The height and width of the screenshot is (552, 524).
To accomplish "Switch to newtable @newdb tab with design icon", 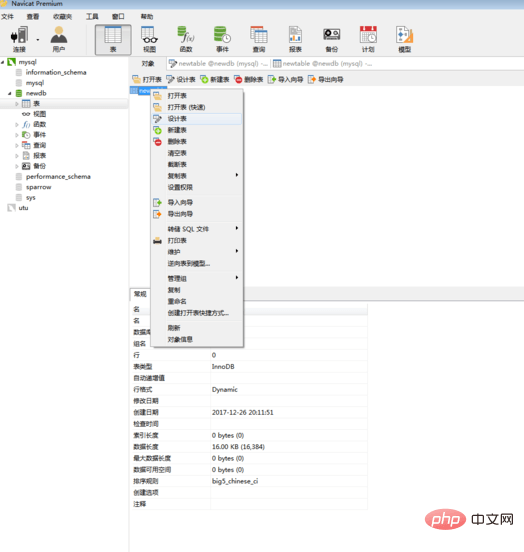I will [x=218, y=64].
